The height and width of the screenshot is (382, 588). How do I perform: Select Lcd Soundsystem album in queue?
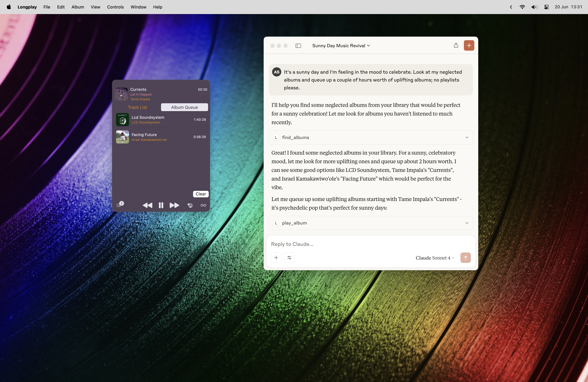coord(161,120)
